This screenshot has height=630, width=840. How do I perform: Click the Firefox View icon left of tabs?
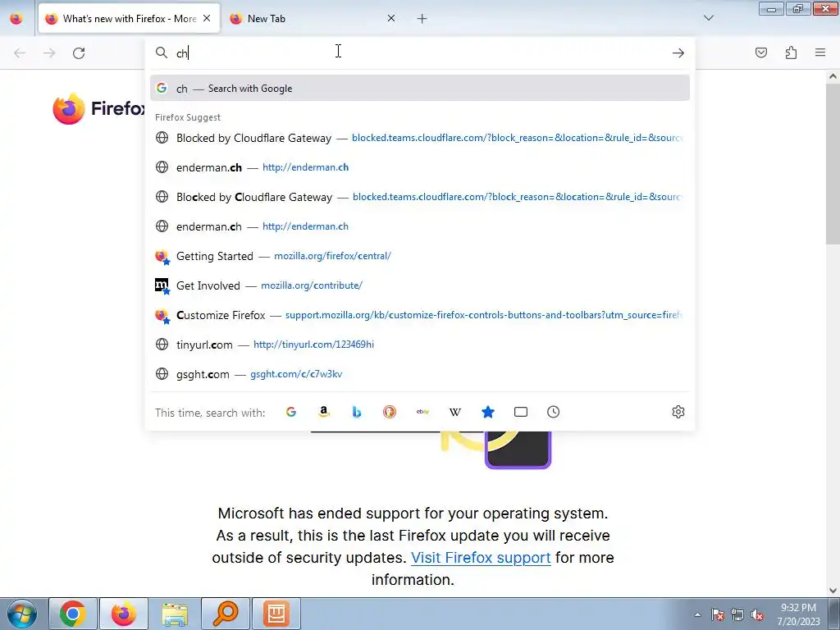click(x=16, y=19)
